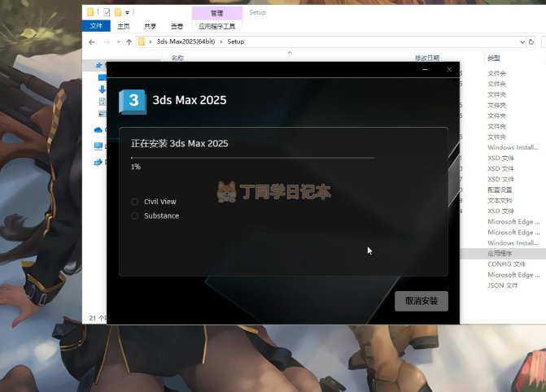The height and width of the screenshot is (392, 546).
Task: Go forward in File Explorer
Action: point(107,42)
